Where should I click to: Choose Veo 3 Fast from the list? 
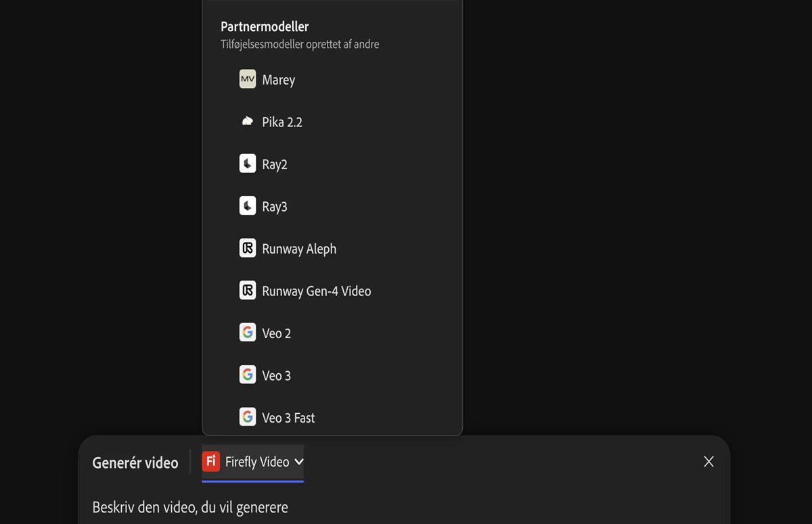pos(288,418)
